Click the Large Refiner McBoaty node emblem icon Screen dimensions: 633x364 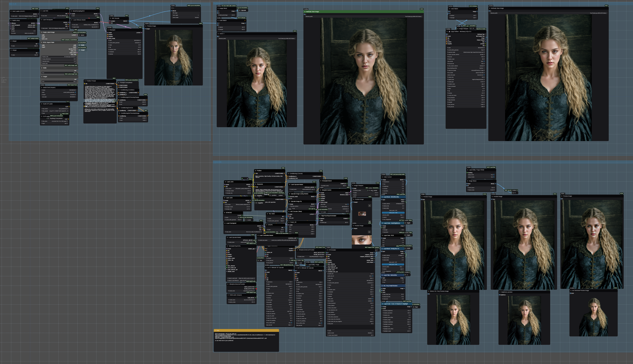point(449,31)
